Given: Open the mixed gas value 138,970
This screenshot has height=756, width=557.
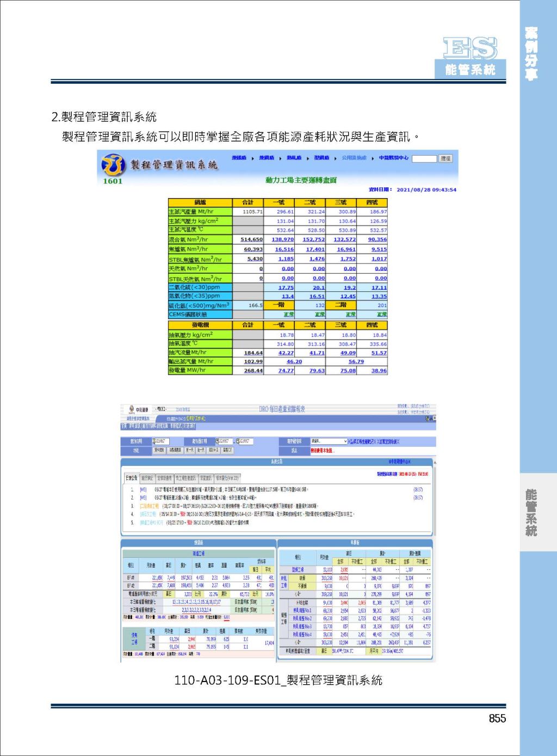Looking at the screenshot, I should tap(283, 239).
